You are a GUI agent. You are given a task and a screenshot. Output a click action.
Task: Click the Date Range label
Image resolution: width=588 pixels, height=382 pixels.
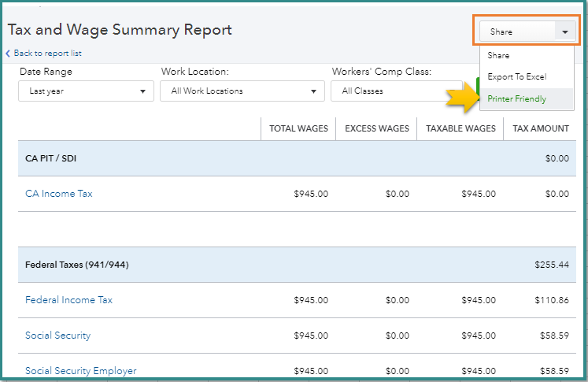(46, 72)
